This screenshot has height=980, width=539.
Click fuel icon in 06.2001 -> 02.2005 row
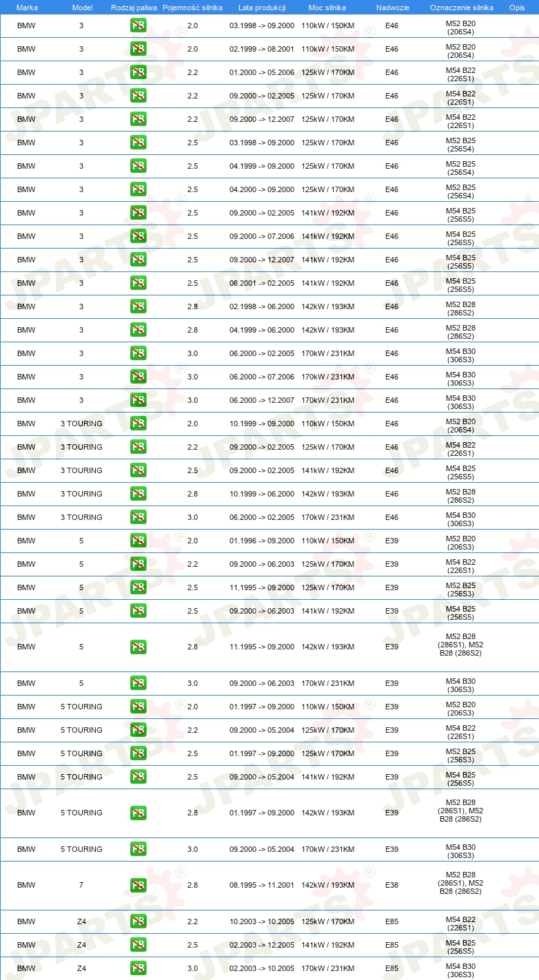pyautogui.click(x=138, y=283)
